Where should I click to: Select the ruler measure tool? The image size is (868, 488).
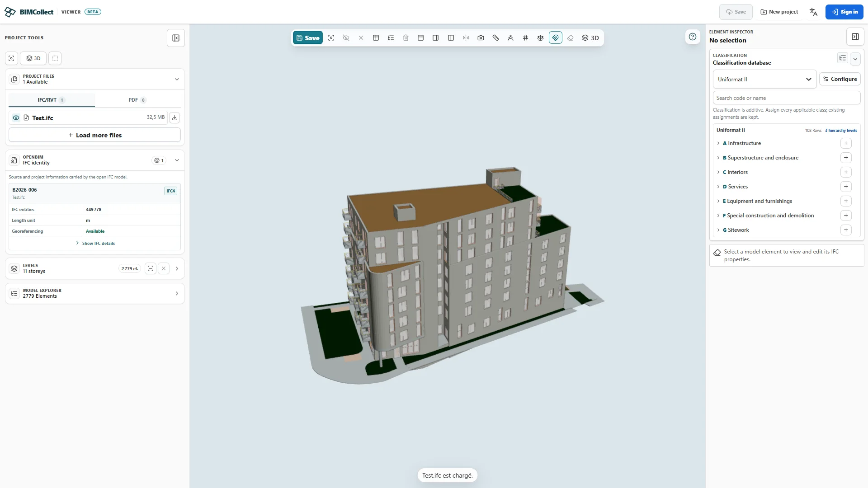pyautogui.click(x=495, y=38)
